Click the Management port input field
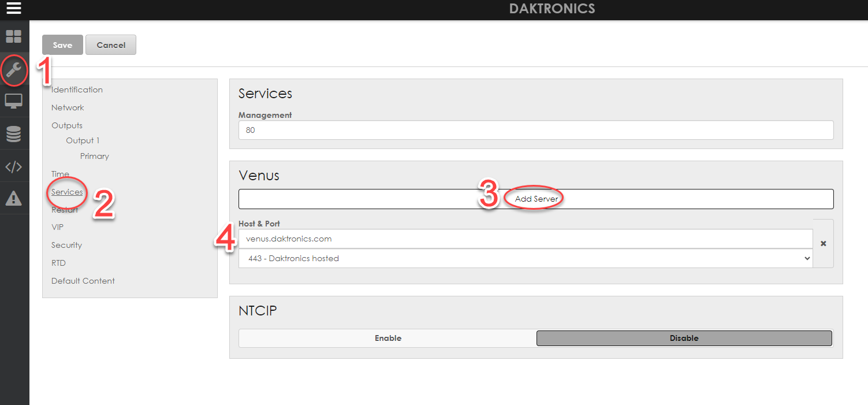Image resolution: width=868 pixels, height=405 pixels. [x=535, y=130]
